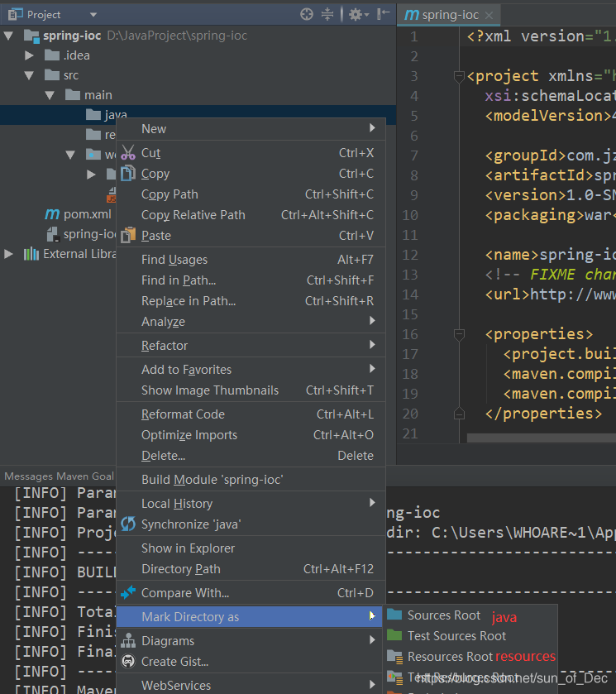
Task: Click the Messages Maven Goal panel title
Action: (59, 476)
